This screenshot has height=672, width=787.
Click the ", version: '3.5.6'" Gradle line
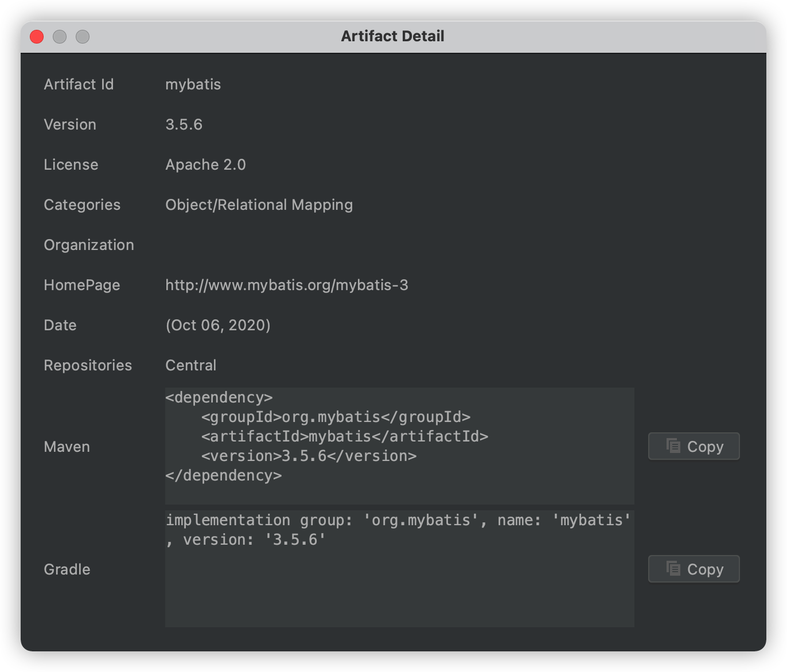[246, 540]
